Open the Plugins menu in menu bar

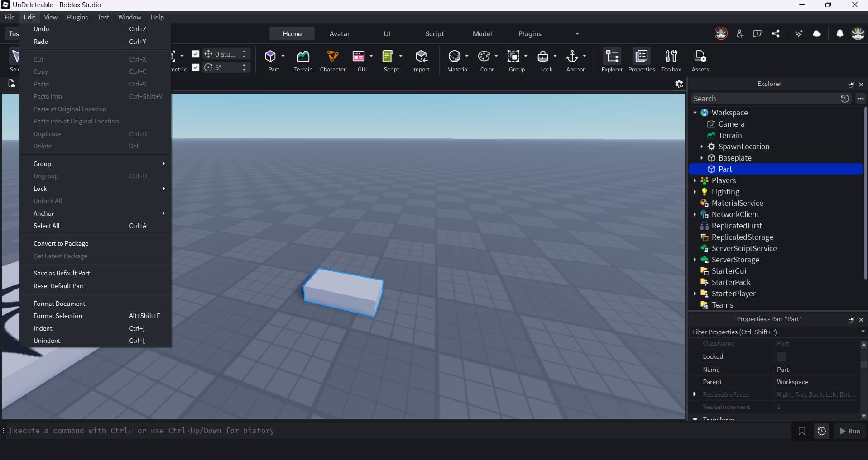click(77, 17)
